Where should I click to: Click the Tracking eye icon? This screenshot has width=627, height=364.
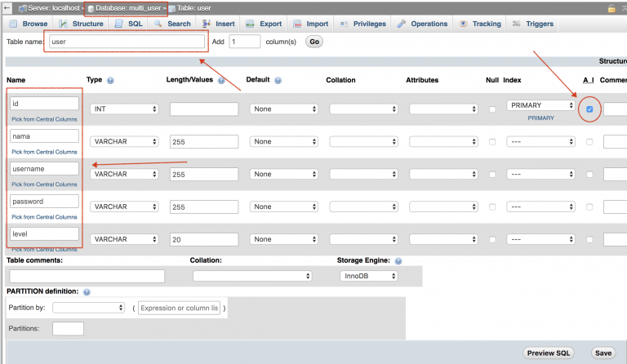point(463,24)
